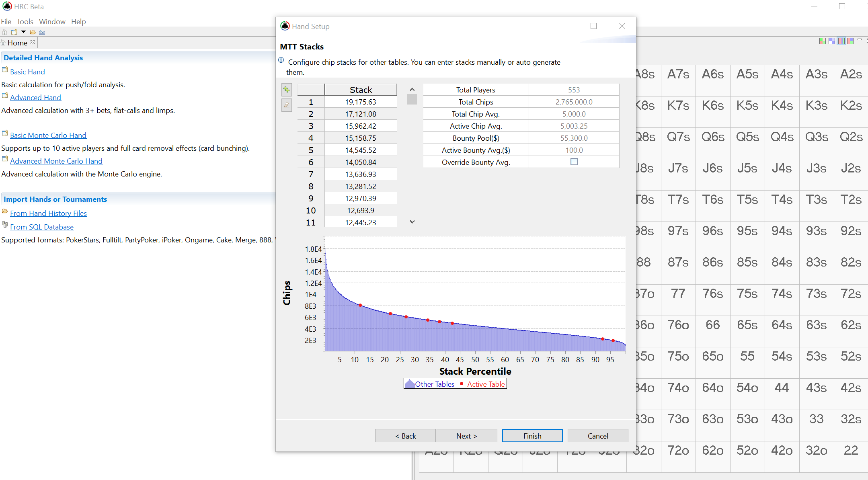This screenshot has height=480, width=868.
Task: Click the home icon in the toolbar
Action: [x=4, y=32]
